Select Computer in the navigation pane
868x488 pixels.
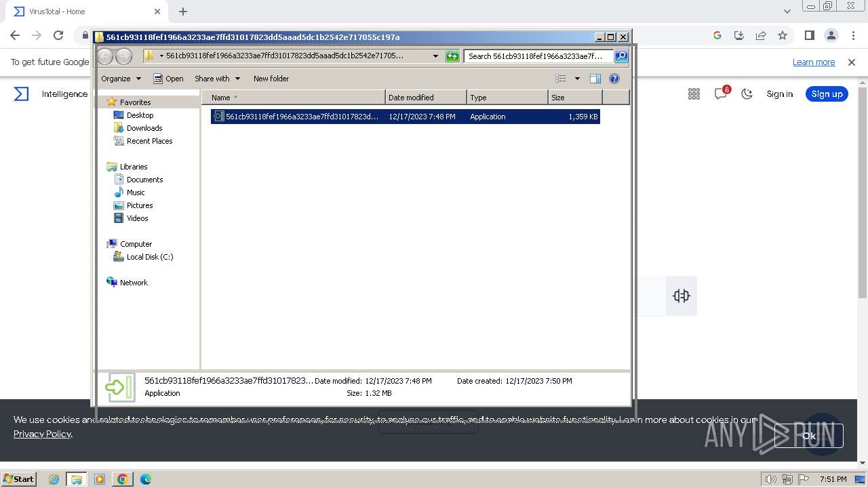(x=136, y=244)
